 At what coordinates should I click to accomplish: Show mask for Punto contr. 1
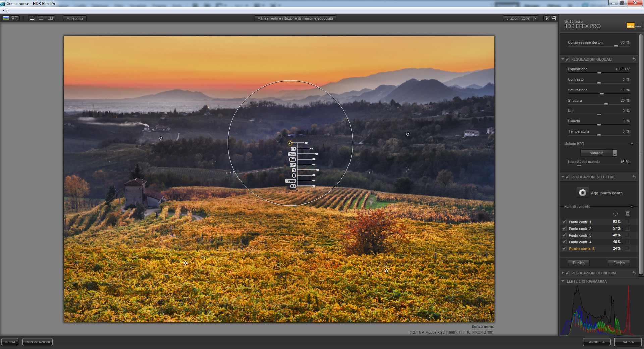click(628, 222)
